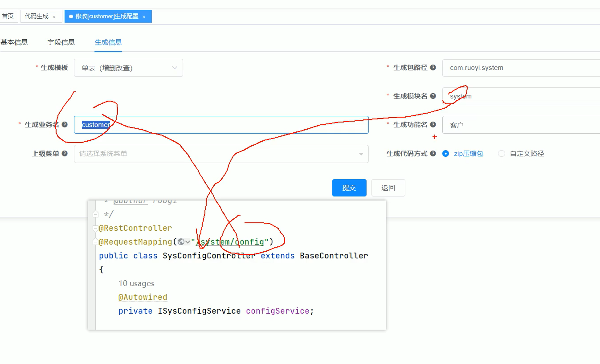Open the 上级菜单 system menu selector
Viewport: 600px width, 364px height.
pyautogui.click(x=221, y=154)
